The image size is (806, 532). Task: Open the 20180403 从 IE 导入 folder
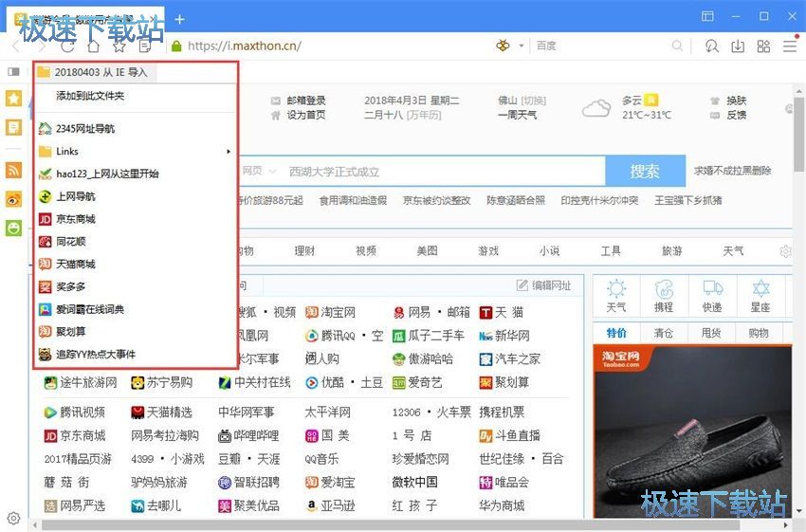coord(96,72)
